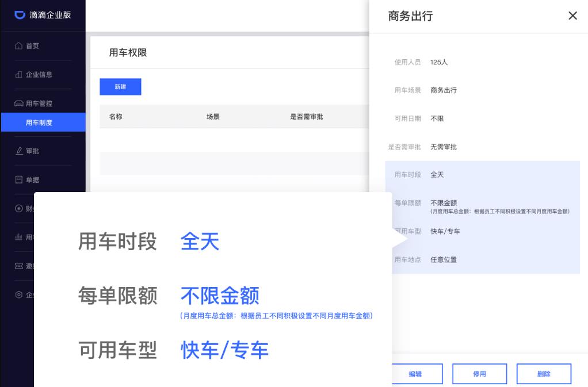The image size is (588, 387).
Task: Click the blue 不限金额 text in popup
Action: coord(220,294)
